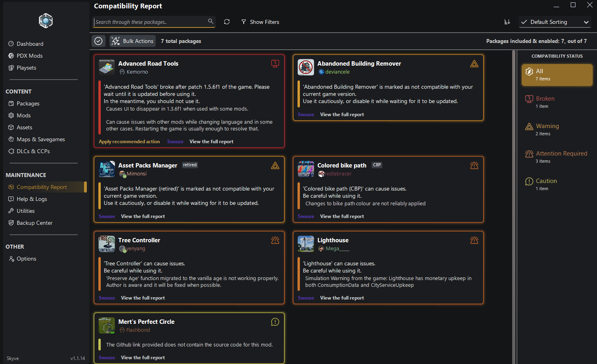This screenshot has width=597, height=364.
Task: Snooze Abandoned Building Remover report
Action: [306, 115]
